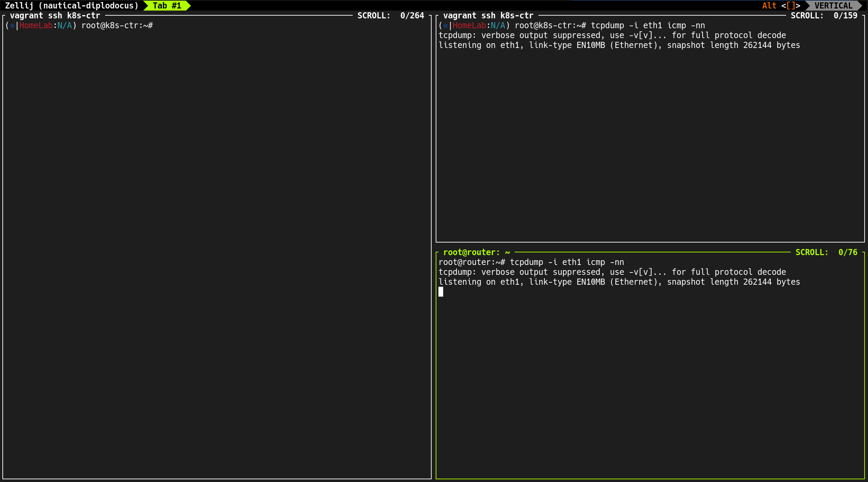Click 'verbose output suppressed' line in top-right pane

(612, 35)
